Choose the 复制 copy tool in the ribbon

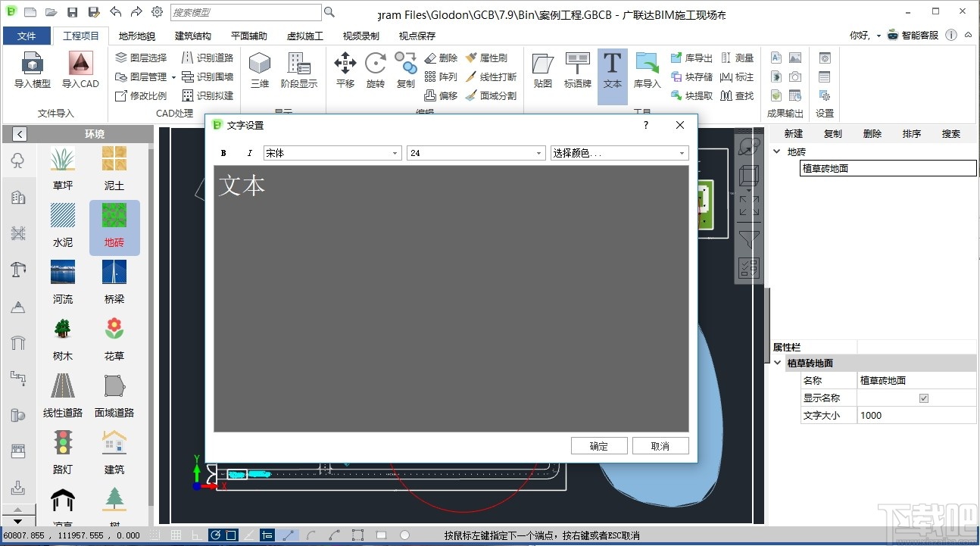click(x=406, y=70)
